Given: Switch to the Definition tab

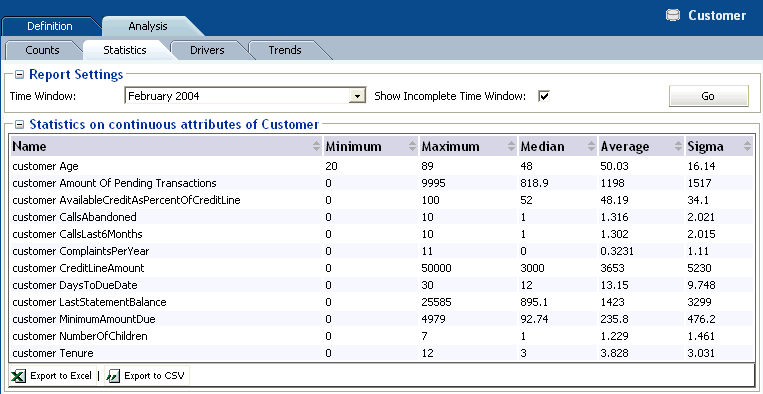Looking at the screenshot, I should pos(50,26).
